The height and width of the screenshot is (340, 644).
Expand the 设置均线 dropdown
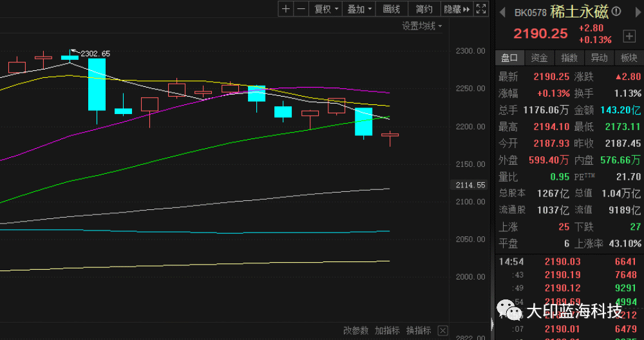pyautogui.click(x=422, y=26)
